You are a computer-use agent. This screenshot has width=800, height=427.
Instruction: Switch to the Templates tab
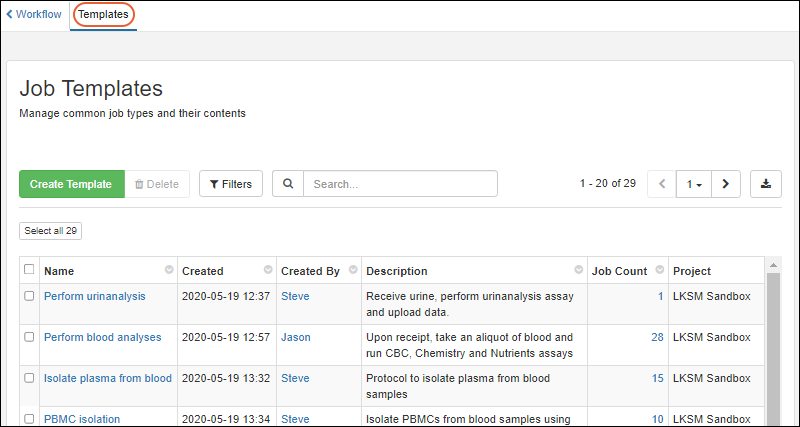pos(103,15)
